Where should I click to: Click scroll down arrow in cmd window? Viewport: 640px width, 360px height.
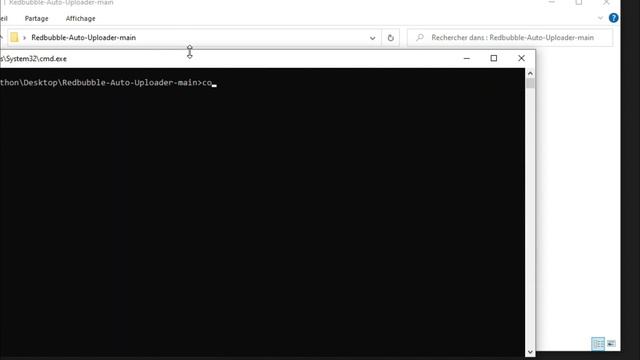[x=530, y=352]
